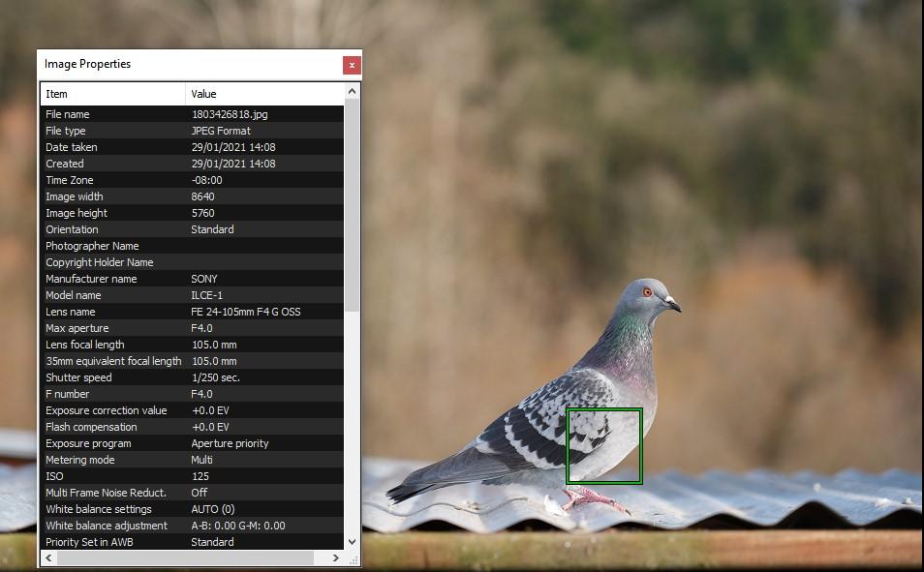Click the horizontal scrollbar left arrow
This screenshot has height=572, width=924.
[x=48, y=557]
